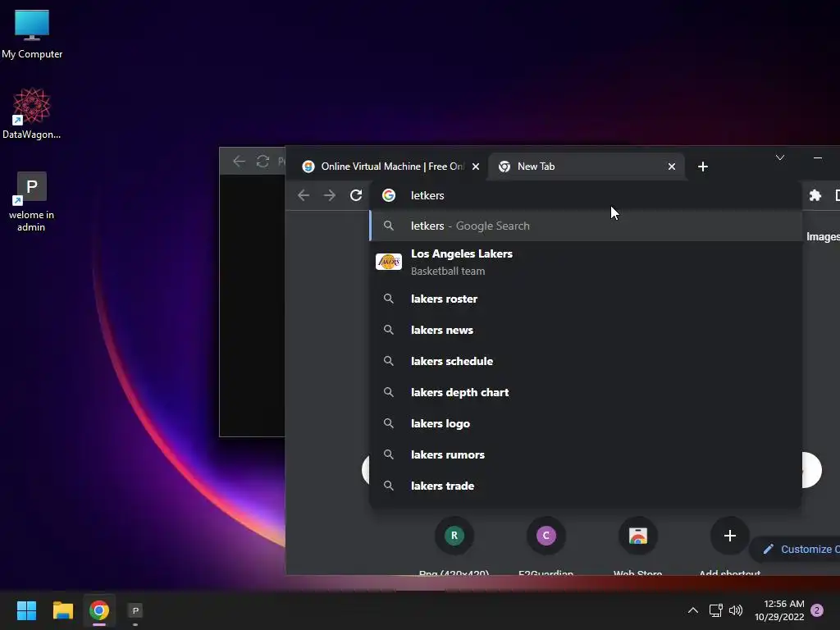Click the Google icon in address bar
Image resolution: width=840 pixels, height=630 pixels.
[x=389, y=195]
